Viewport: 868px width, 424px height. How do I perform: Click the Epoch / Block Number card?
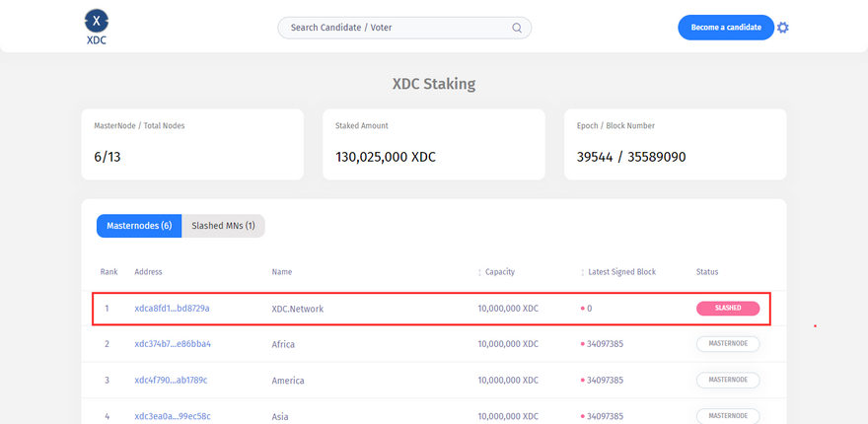click(675, 144)
